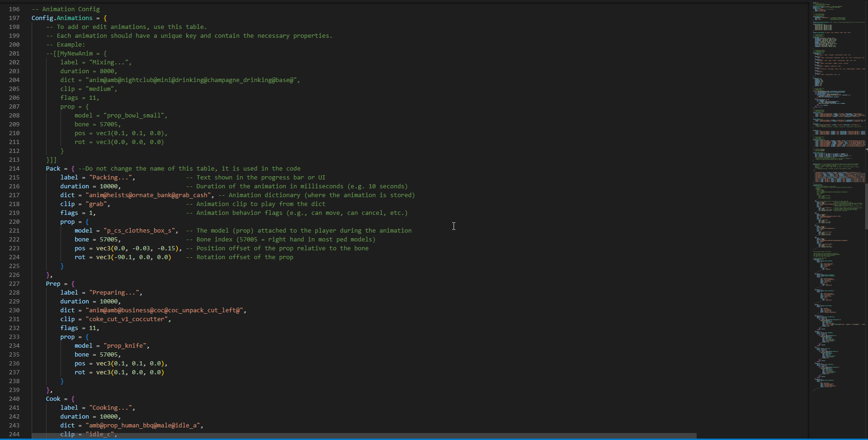This screenshot has width=868, height=440.
Task: Select line number 240 in the gutter
Action: (x=14, y=399)
